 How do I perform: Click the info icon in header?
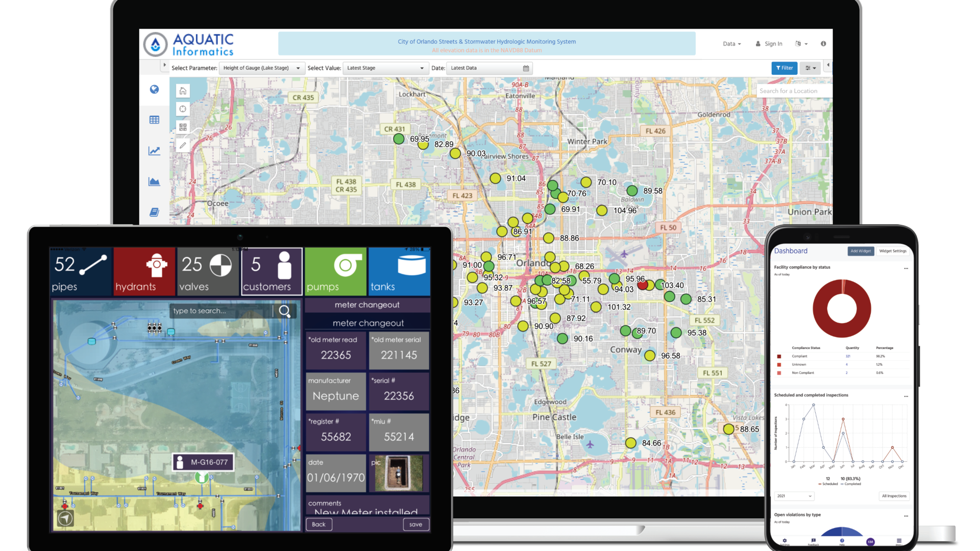(823, 44)
